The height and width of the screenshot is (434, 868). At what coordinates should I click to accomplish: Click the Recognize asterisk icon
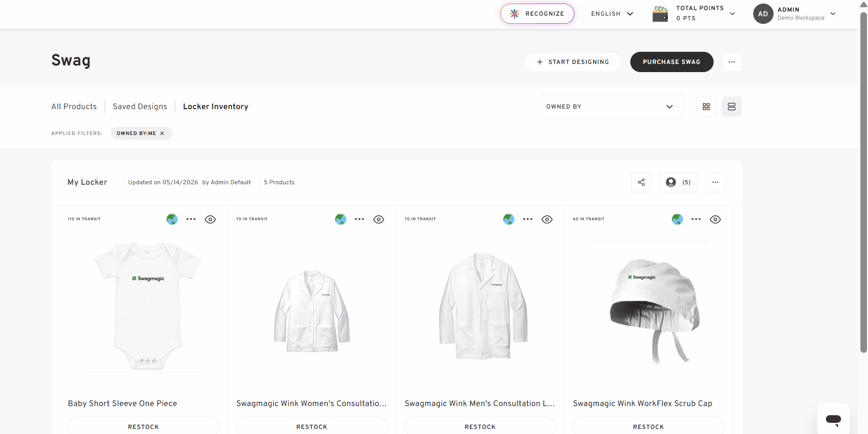514,14
